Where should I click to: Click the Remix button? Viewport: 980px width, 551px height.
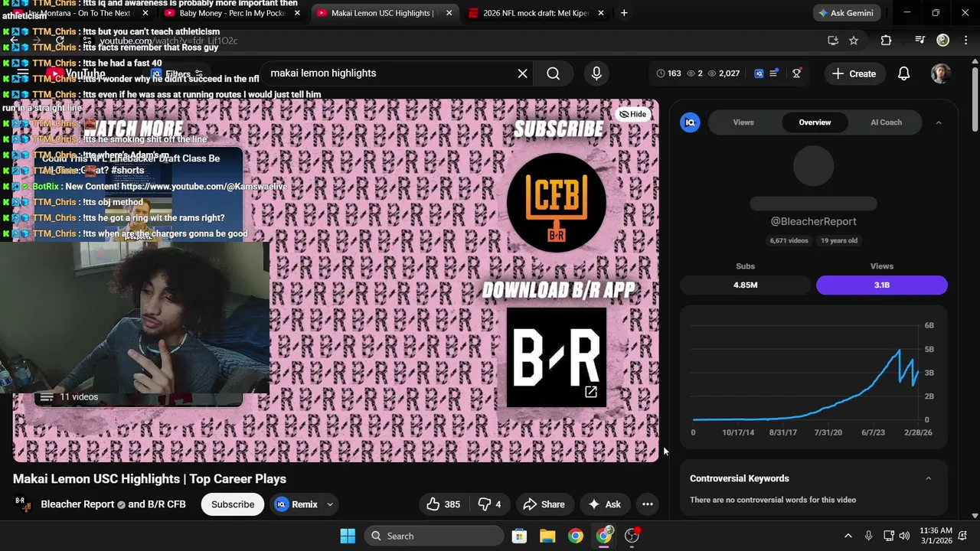click(297, 504)
